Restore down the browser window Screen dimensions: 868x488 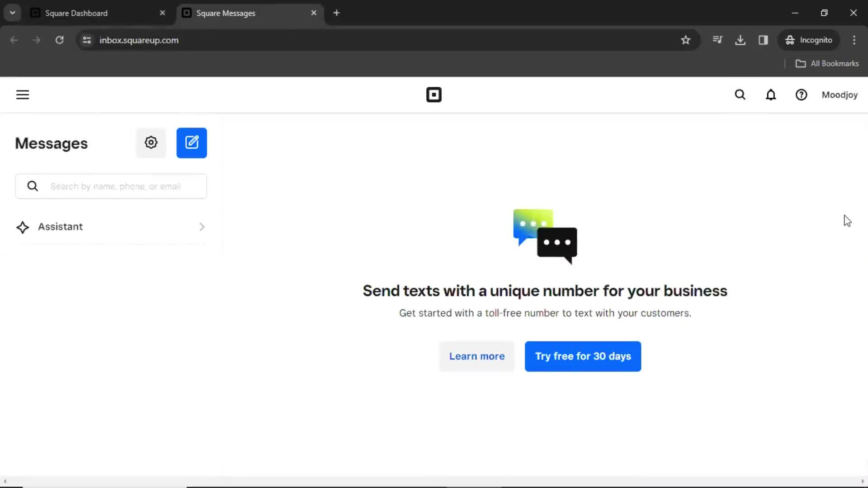[x=824, y=13]
